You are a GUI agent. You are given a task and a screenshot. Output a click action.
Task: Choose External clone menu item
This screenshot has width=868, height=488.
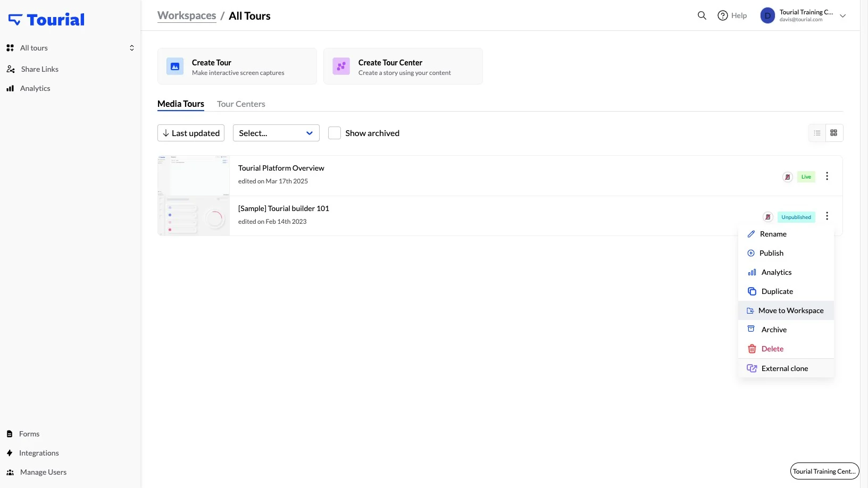786,368
